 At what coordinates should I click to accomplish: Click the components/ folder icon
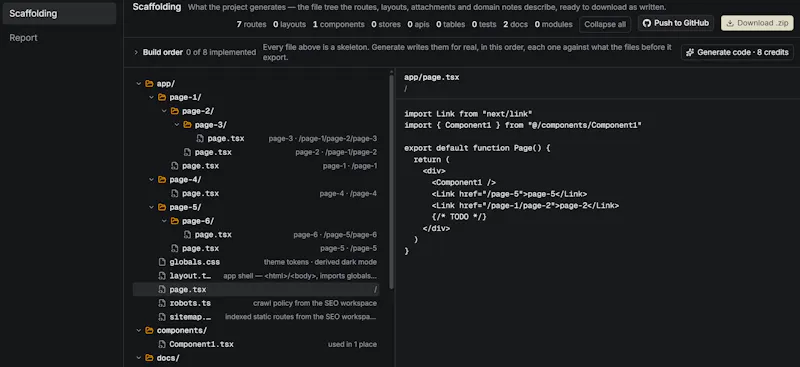click(x=149, y=330)
